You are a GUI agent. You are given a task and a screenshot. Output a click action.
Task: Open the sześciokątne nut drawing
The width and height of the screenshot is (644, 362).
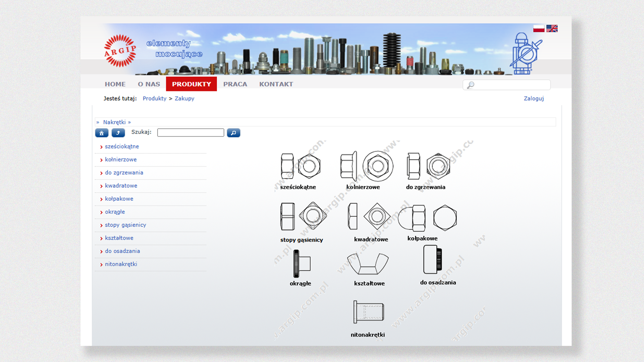(x=301, y=166)
